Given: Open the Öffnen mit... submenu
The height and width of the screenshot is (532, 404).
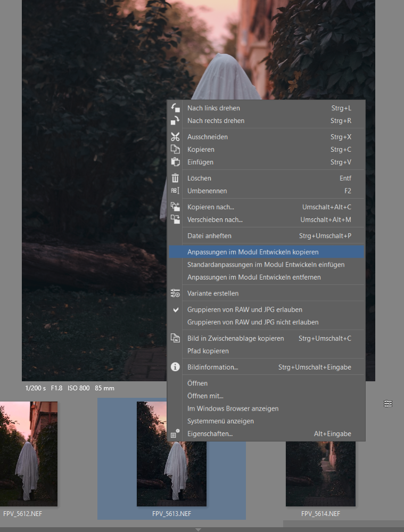Looking at the screenshot, I should (205, 396).
